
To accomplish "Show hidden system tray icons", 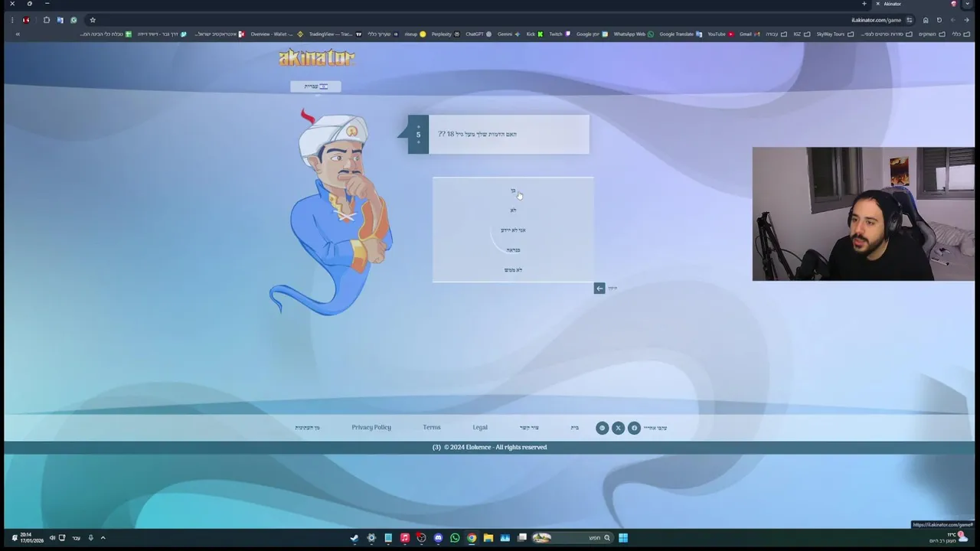I will [x=103, y=538].
